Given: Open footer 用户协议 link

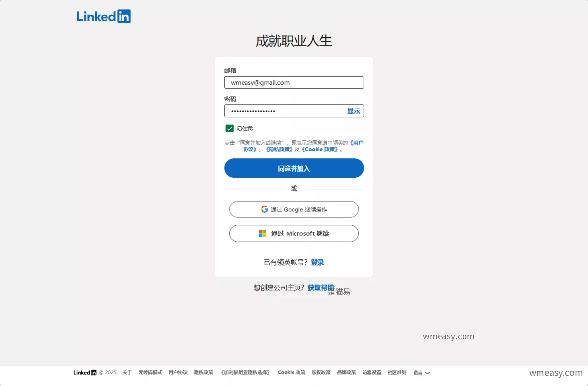Looking at the screenshot, I should [x=178, y=373].
